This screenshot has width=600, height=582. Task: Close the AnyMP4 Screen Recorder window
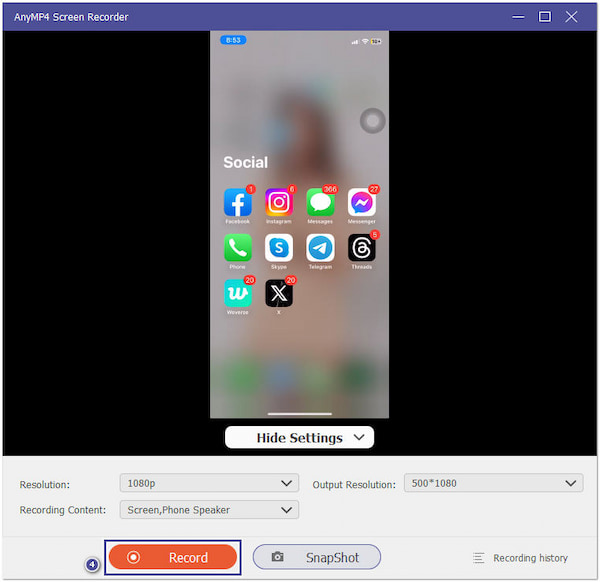(x=571, y=17)
